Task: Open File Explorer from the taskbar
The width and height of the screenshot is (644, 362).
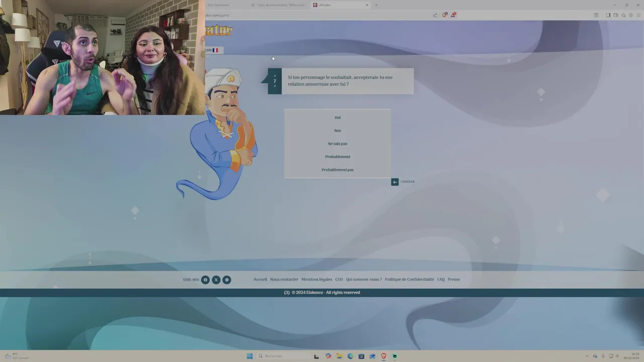Action: click(x=339, y=356)
